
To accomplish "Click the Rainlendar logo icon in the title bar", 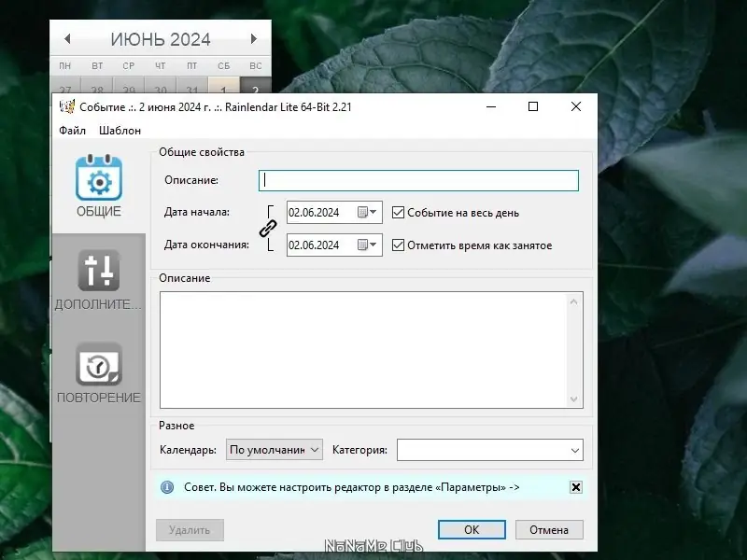I will (x=66, y=106).
